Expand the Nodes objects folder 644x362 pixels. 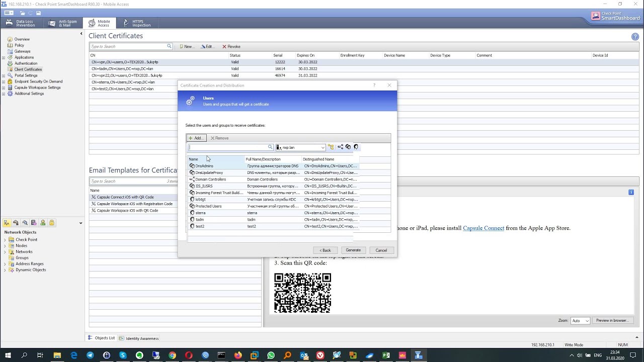tap(5, 246)
